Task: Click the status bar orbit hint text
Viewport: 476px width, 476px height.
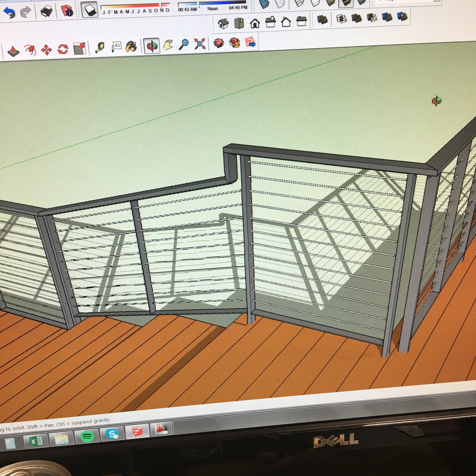Action: [55, 425]
